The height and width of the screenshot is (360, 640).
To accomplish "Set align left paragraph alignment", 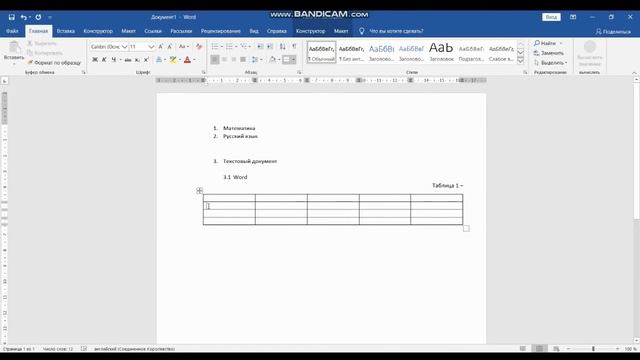I will coord(215,60).
